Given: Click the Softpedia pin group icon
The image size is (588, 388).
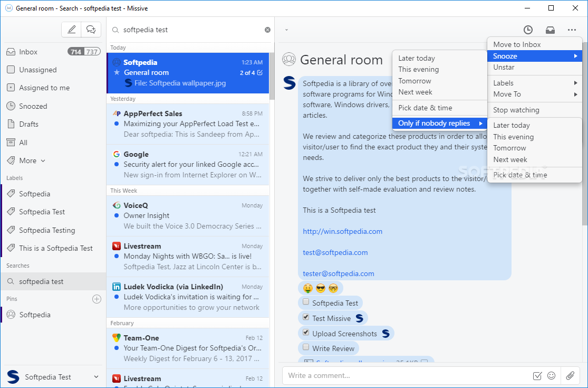Looking at the screenshot, I should click(x=11, y=315).
